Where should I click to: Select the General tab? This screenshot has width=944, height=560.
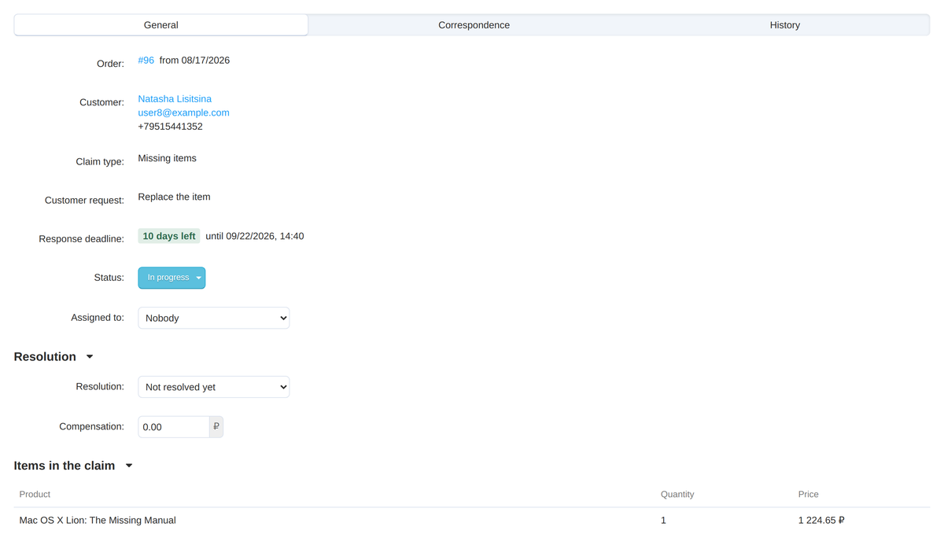click(x=160, y=25)
